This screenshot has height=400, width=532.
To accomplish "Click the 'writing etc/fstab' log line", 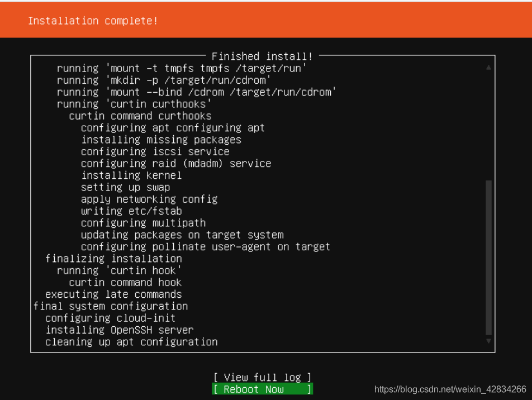I will pyautogui.click(x=132, y=211).
